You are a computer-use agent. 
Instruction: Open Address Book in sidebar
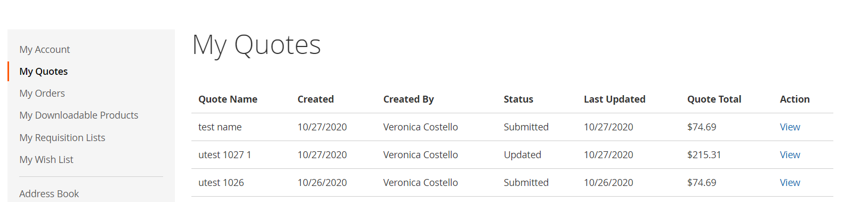click(x=49, y=193)
